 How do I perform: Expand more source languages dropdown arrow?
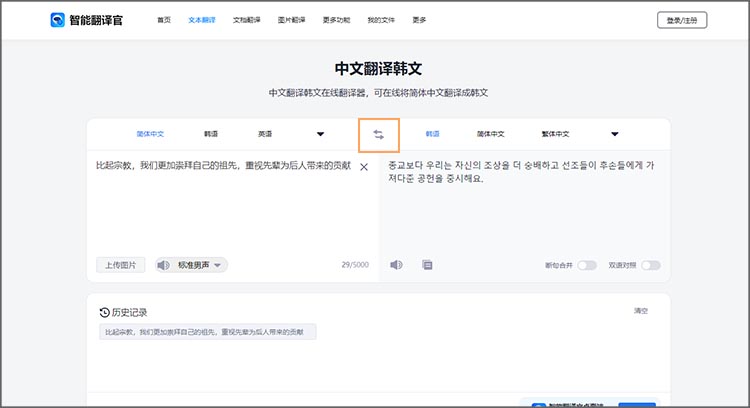tap(320, 134)
